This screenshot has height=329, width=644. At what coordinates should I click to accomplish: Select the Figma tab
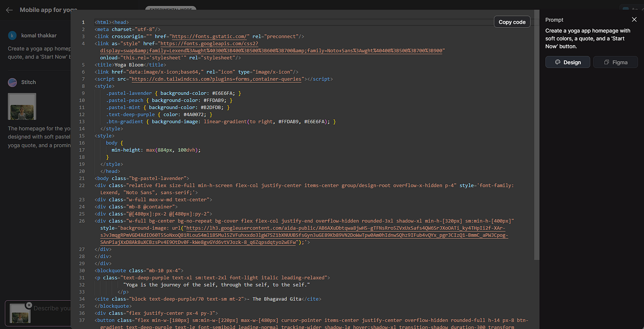point(615,62)
